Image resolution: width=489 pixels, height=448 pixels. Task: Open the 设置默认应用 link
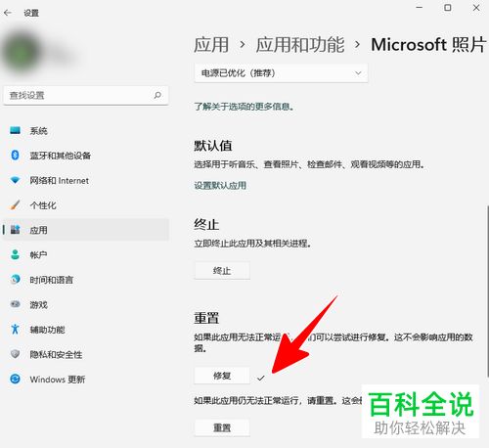tap(220, 186)
